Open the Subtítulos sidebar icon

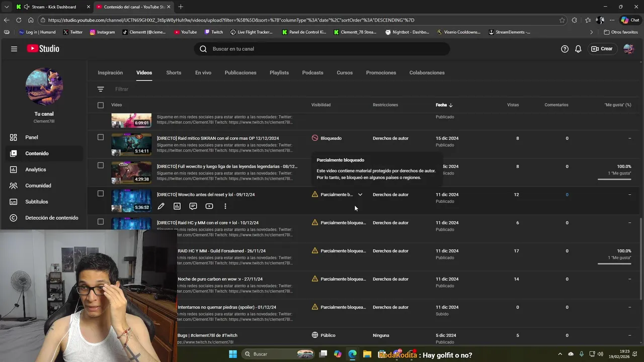14,202
